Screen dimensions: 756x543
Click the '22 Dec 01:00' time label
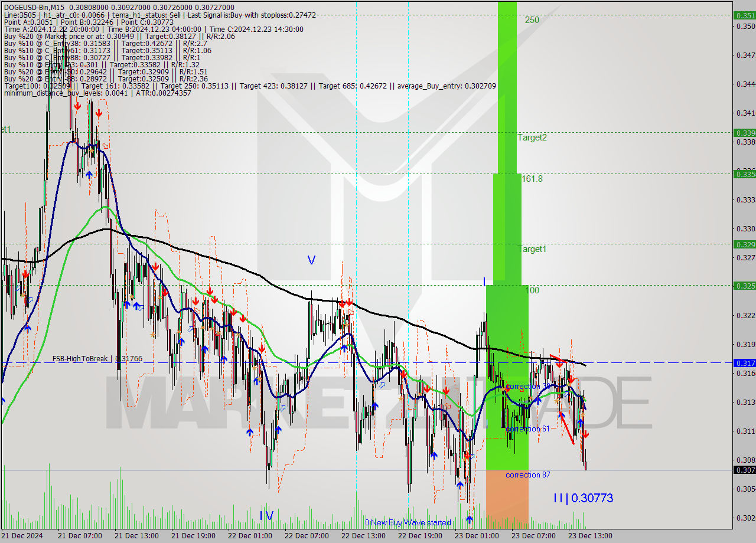[x=250, y=536]
